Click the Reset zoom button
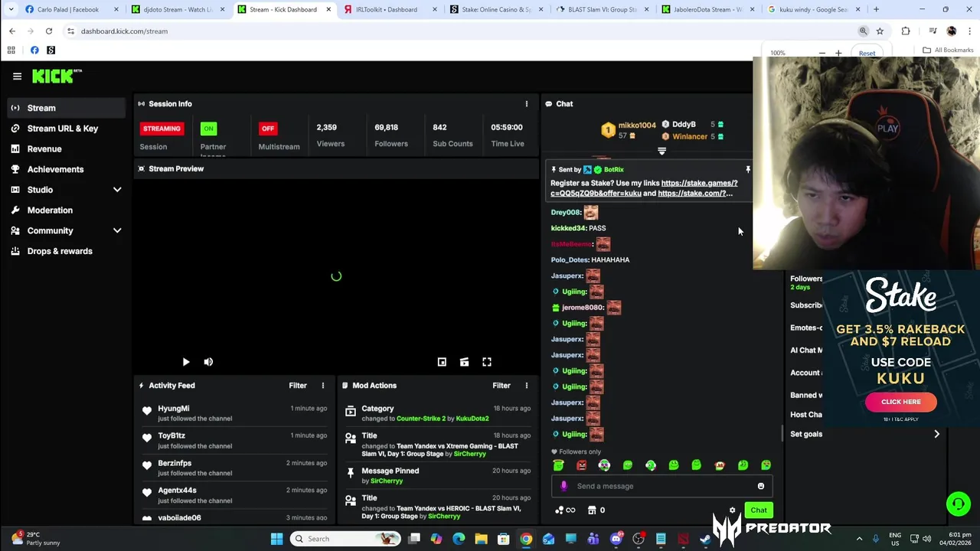The height and width of the screenshot is (551, 980). (x=867, y=54)
